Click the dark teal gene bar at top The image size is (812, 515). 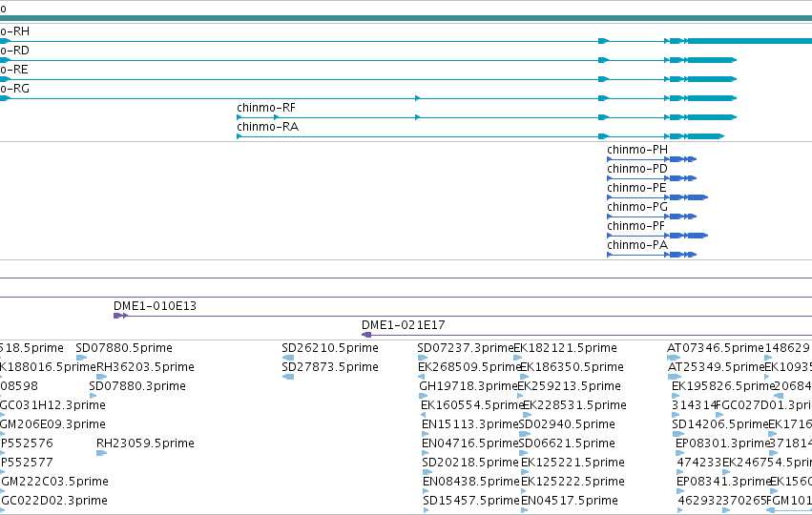tap(406, 18)
